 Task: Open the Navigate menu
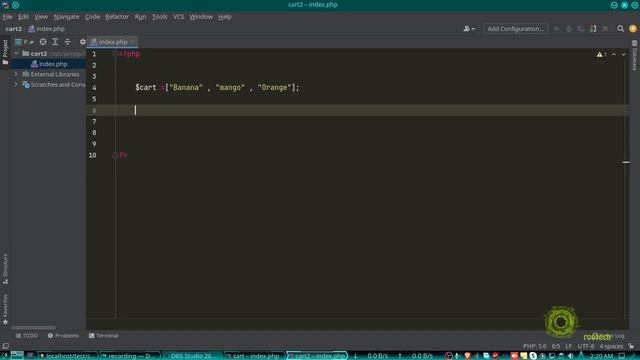pyautogui.click(x=66, y=17)
